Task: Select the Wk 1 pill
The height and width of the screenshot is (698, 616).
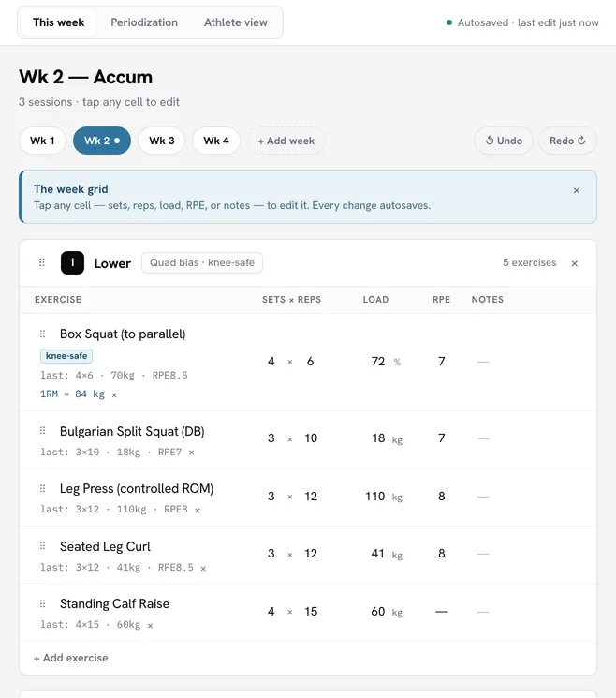Action: 42,141
